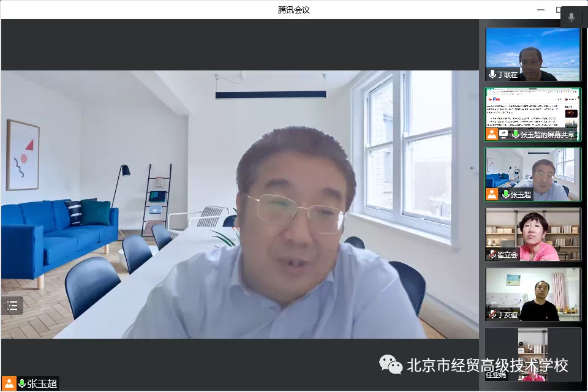Click green microphone icon beside main 张玉超 label
Image resolution: width=588 pixels, height=392 pixels.
tap(22, 383)
